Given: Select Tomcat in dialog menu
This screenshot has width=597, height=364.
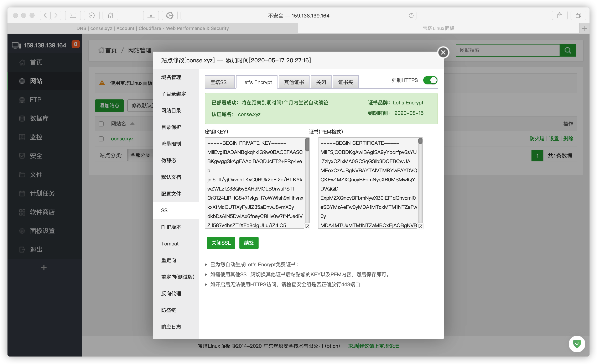Looking at the screenshot, I should click(x=176, y=244).
